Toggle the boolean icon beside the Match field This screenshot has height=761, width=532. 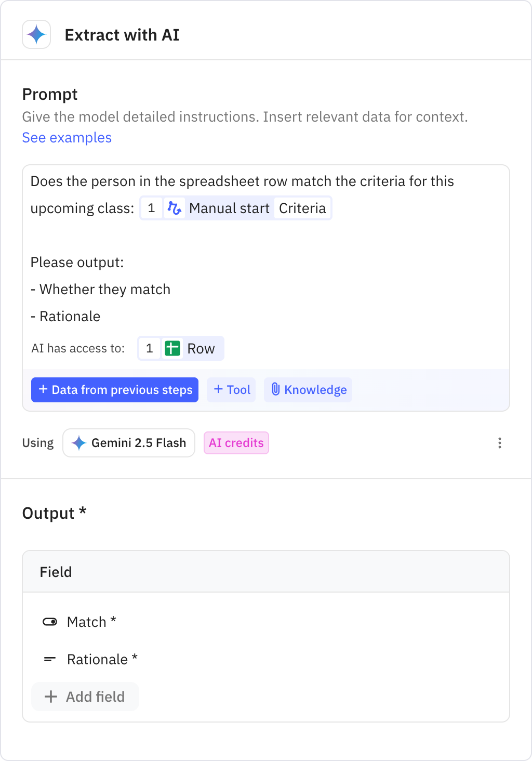click(x=50, y=622)
